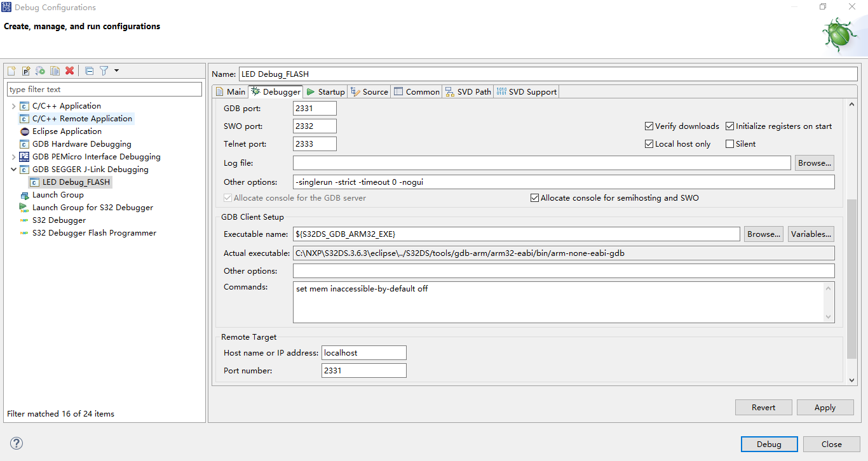This screenshot has width=868, height=461.
Task: Browse for the log file
Action: 814,163
